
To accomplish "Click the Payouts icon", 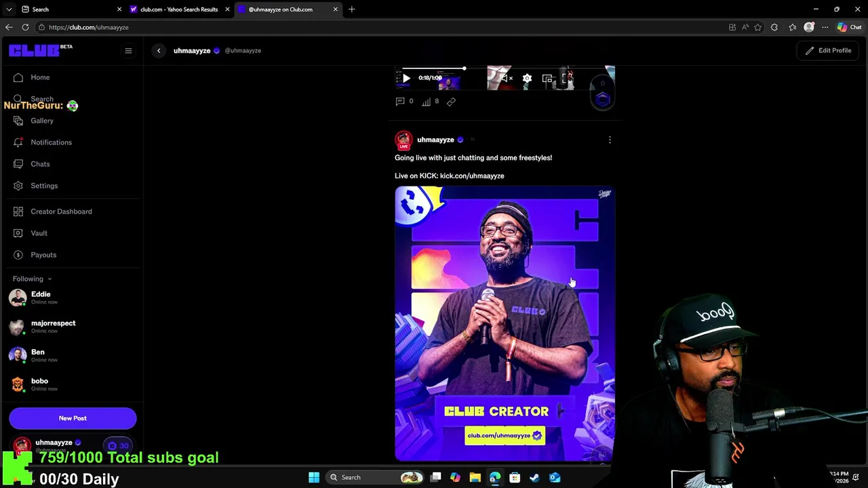I will click(x=18, y=255).
